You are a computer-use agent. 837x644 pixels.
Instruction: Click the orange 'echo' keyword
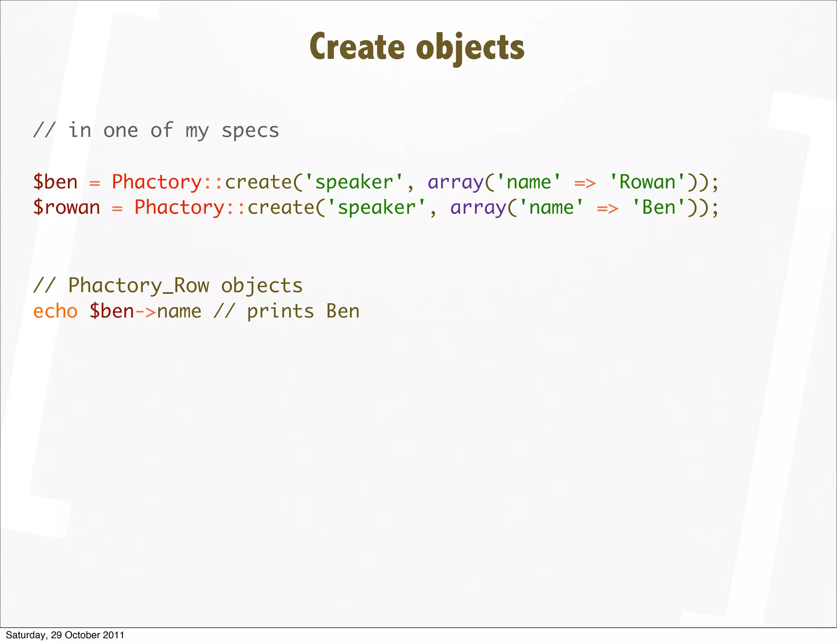pyautogui.click(x=55, y=311)
